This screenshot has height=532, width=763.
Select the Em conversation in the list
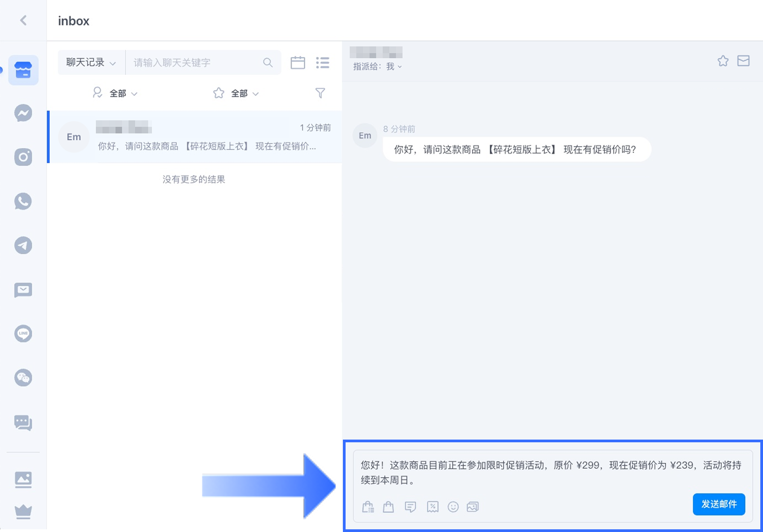195,137
